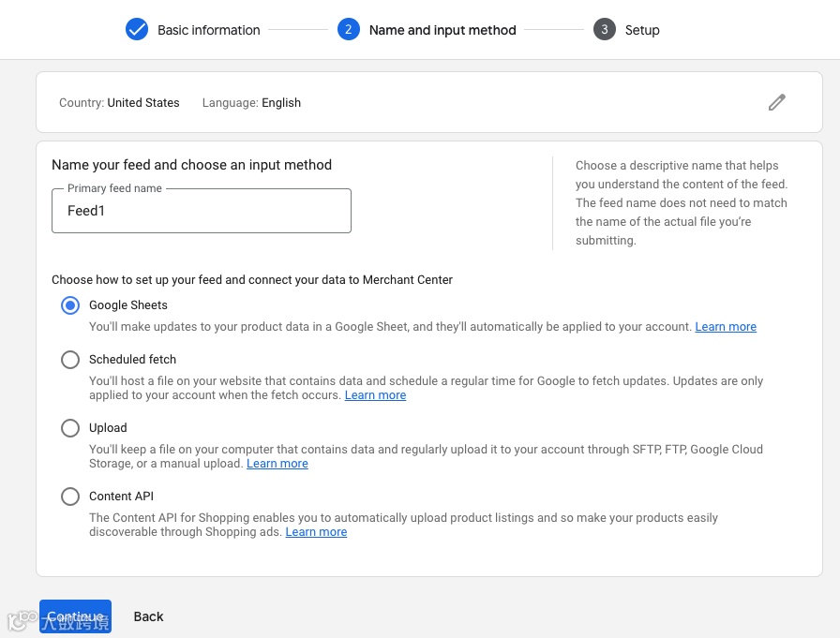Open Learn more link for Scheduled fetch
Image resolution: width=840 pixels, height=638 pixels.
coord(375,395)
